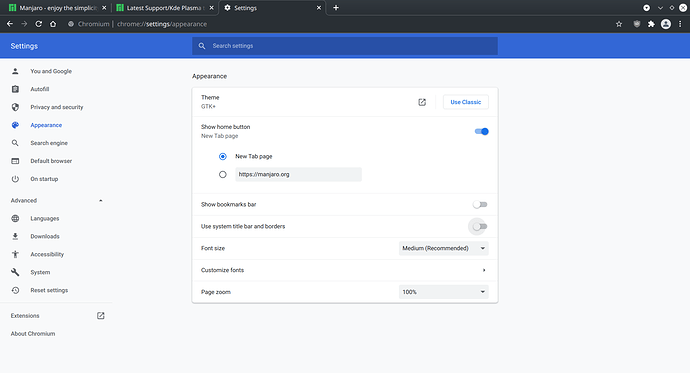Switch to the Latest Support/Kde Plasma tab
This screenshot has width=690, height=373.
[164, 8]
